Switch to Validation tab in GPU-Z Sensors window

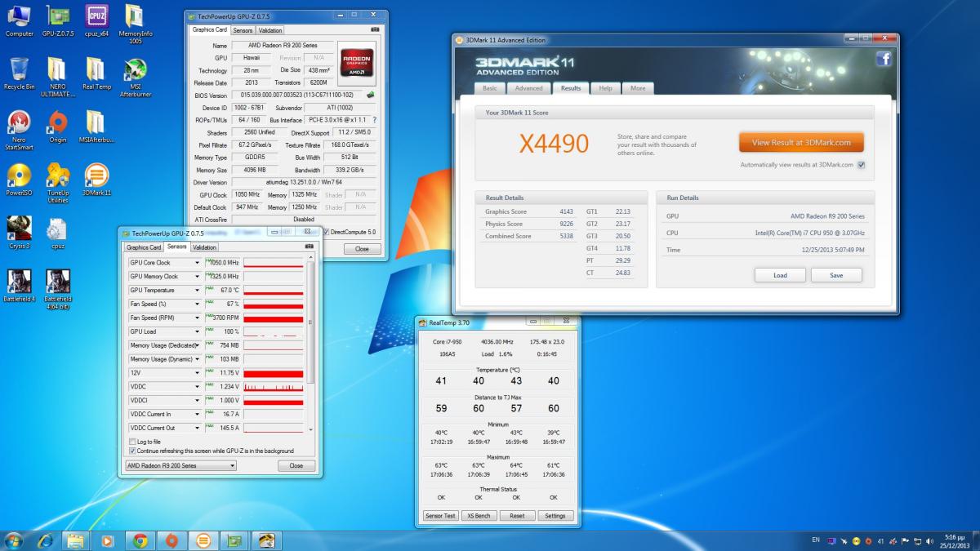click(x=204, y=247)
